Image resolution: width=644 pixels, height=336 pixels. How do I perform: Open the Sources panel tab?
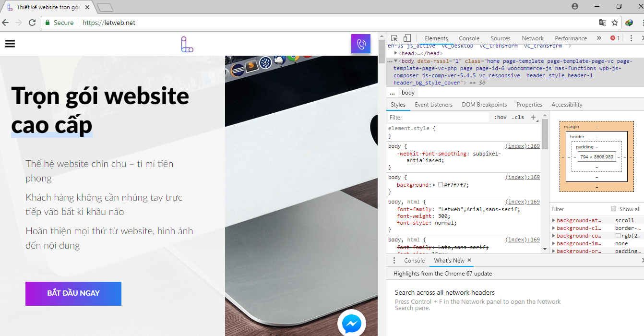[x=501, y=38]
